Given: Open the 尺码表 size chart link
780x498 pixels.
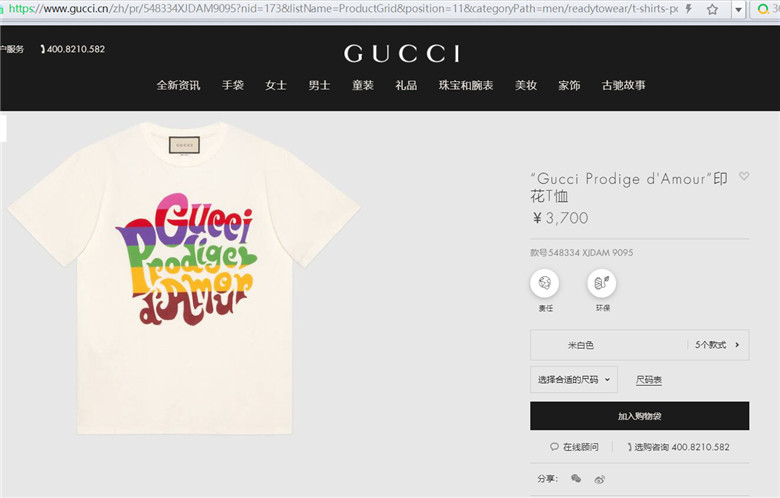Looking at the screenshot, I should 649,380.
